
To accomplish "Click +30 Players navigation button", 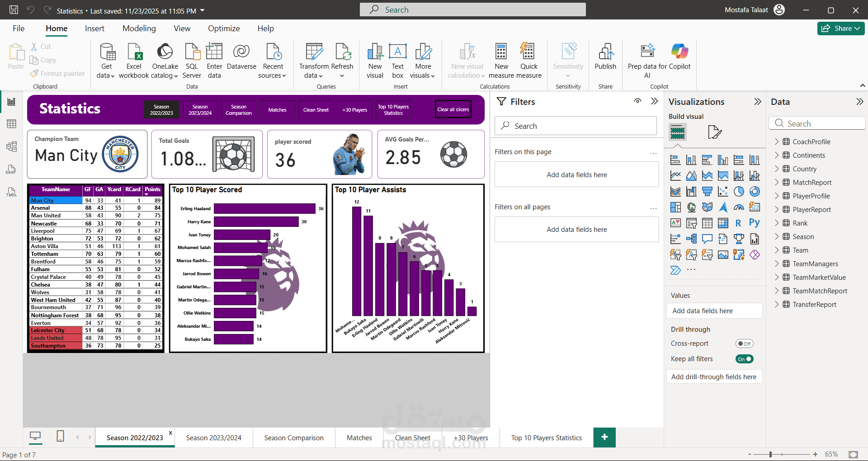I will click(x=355, y=110).
